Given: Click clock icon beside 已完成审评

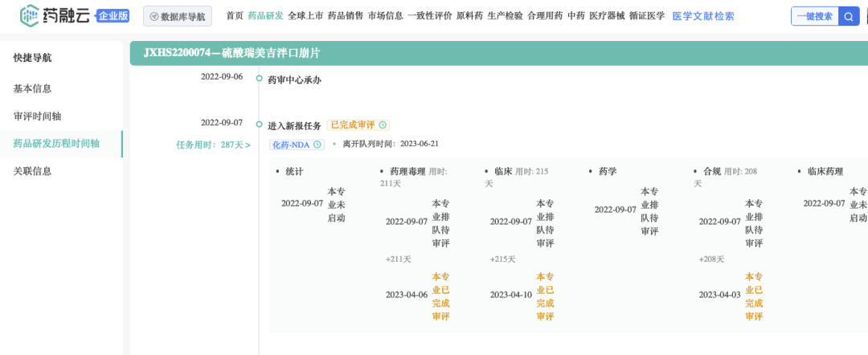Looking at the screenshot, I should (383, 125).
